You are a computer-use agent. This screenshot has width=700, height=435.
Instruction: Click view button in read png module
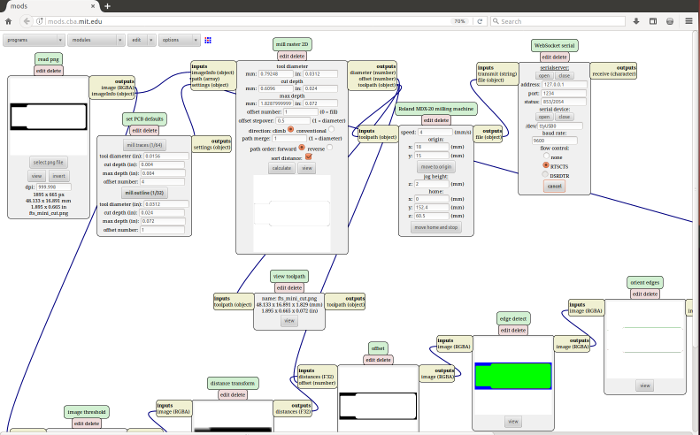[37, 176]
